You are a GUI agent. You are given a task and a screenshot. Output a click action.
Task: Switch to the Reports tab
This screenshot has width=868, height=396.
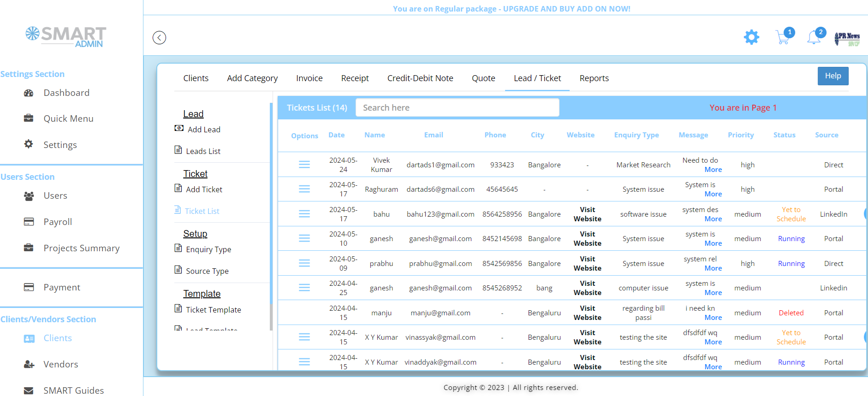coord(594,78)
